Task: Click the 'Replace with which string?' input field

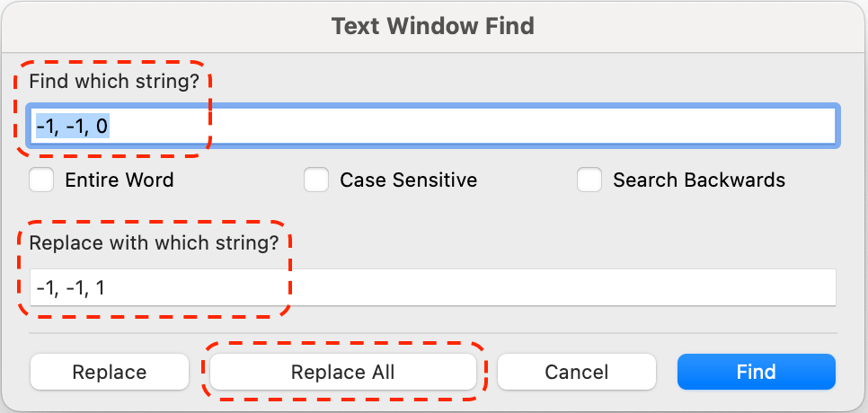Action: pos(433,287)
